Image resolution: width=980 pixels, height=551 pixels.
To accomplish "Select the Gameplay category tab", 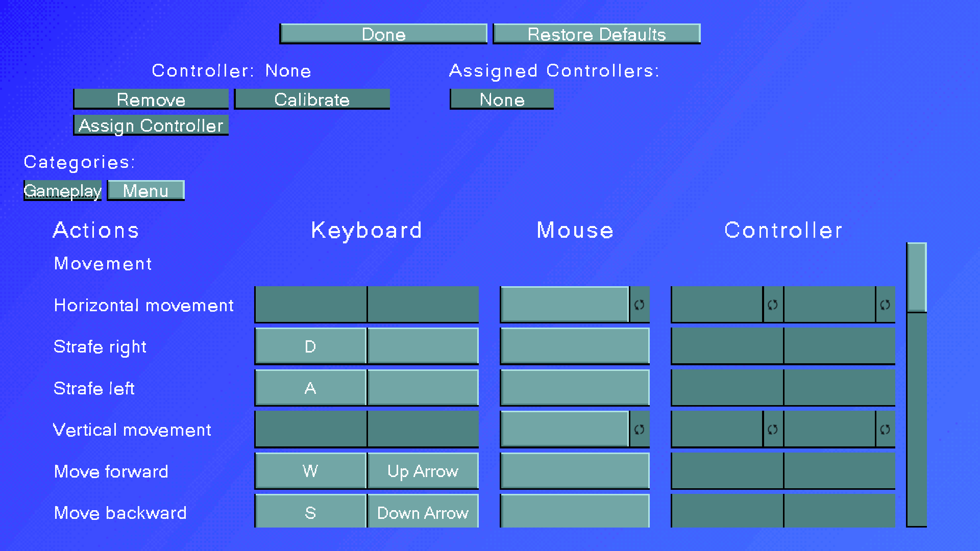I will pyautogui.click(x=62, y=190).
